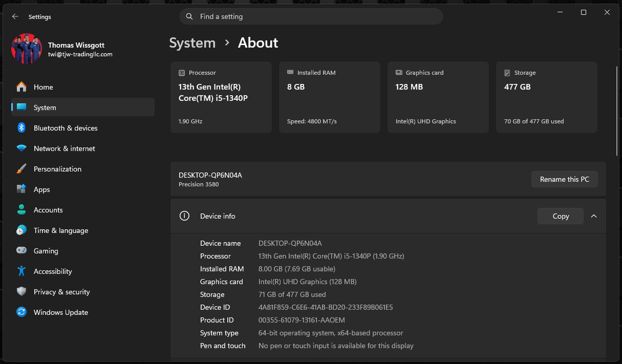Switch to Personalization settings

click(83, 169)
